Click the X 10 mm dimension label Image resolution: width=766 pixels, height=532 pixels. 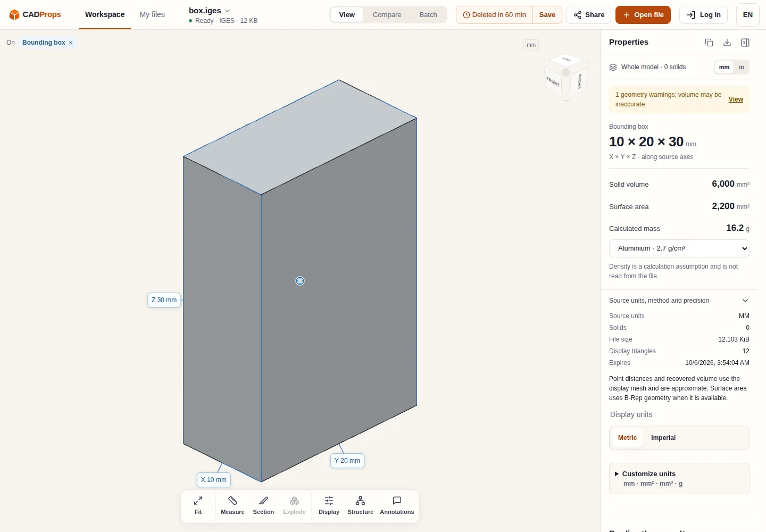(x=214, y=480)
